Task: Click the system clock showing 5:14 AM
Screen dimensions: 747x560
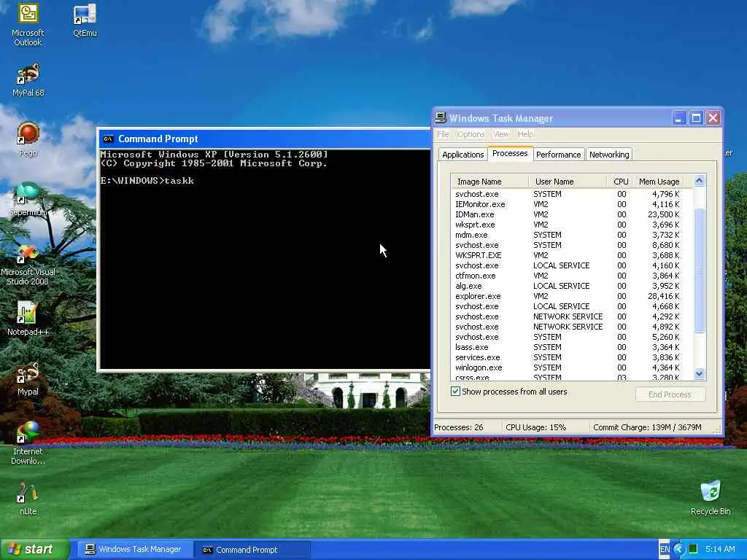Action: 720,549
